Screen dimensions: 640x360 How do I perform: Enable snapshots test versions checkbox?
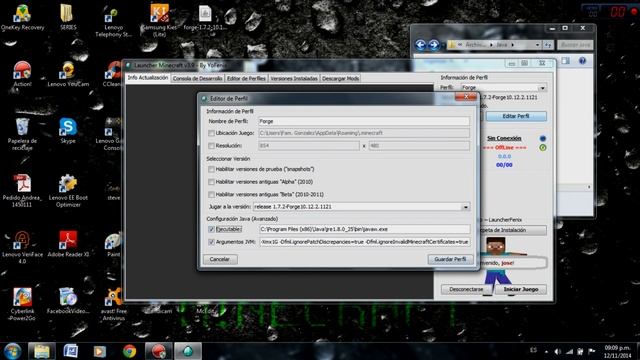[211, 169]
